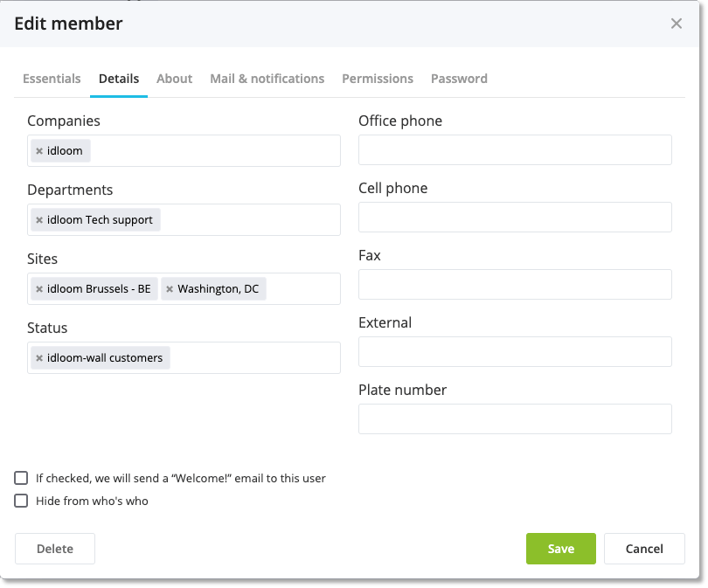
Task: Click the 'idloom-wall customers' tag text
Action: coord(105,358)
